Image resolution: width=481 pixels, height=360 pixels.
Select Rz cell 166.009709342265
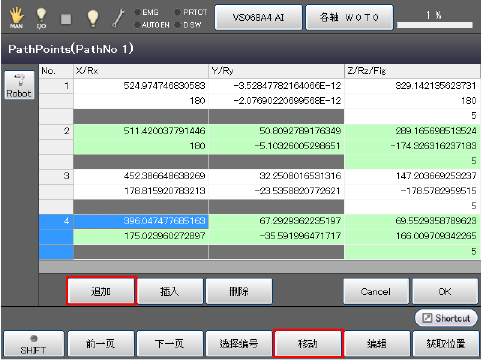(412, 236)
